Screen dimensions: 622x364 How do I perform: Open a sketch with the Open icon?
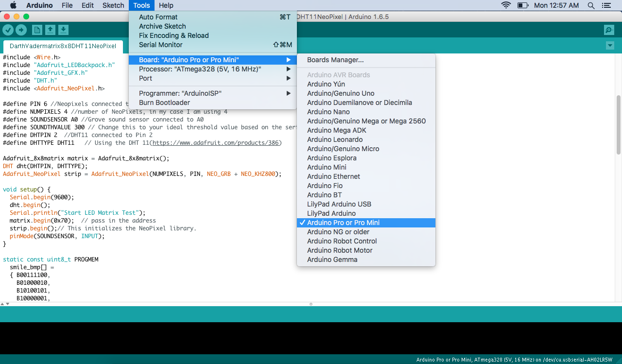(x=50, y=30)
